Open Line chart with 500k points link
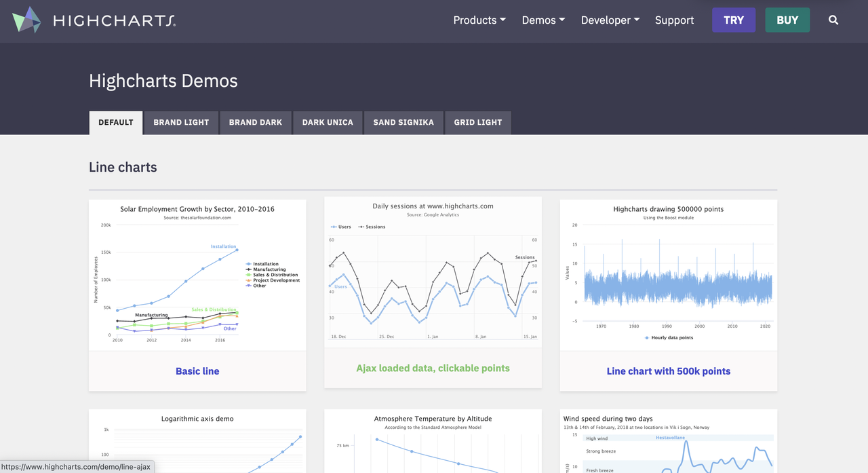 (x=669, y=371)
